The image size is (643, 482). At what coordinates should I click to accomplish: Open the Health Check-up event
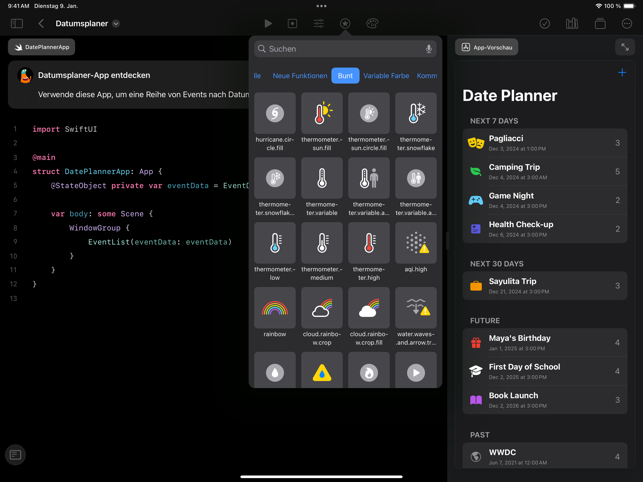[x=545, y=229]
